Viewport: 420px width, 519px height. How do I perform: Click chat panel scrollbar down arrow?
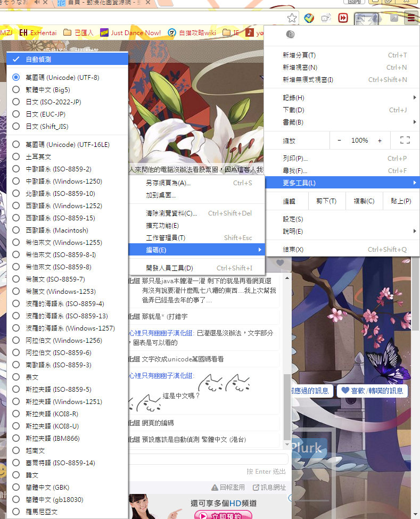point(287,444)
